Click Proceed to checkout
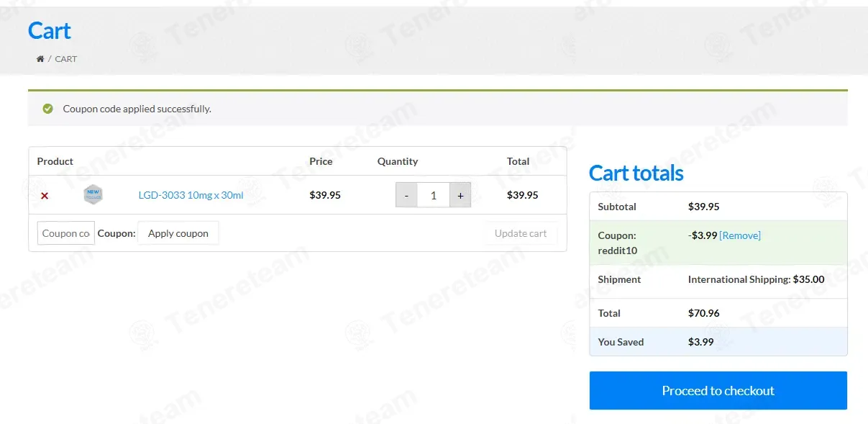 point(718,390)
